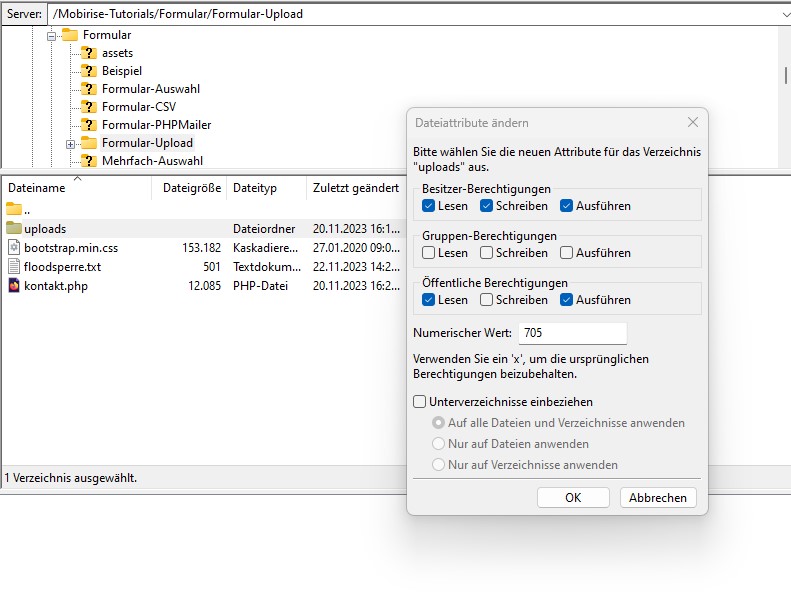This screenshot has height=594, width=791.
Task: Select the floodsperre.txt file name
Action: point(63,267)
